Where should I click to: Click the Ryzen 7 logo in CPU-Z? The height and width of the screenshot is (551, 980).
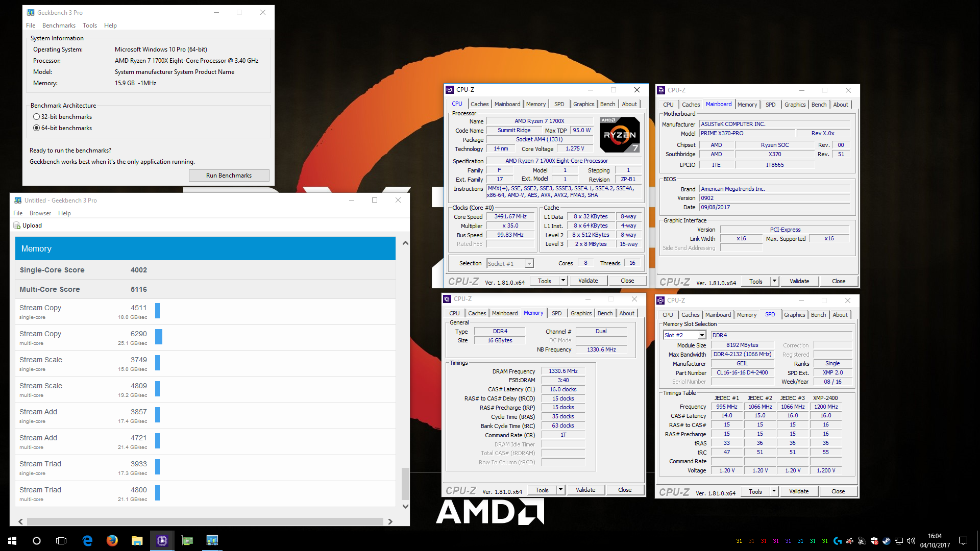coord(620,135)
